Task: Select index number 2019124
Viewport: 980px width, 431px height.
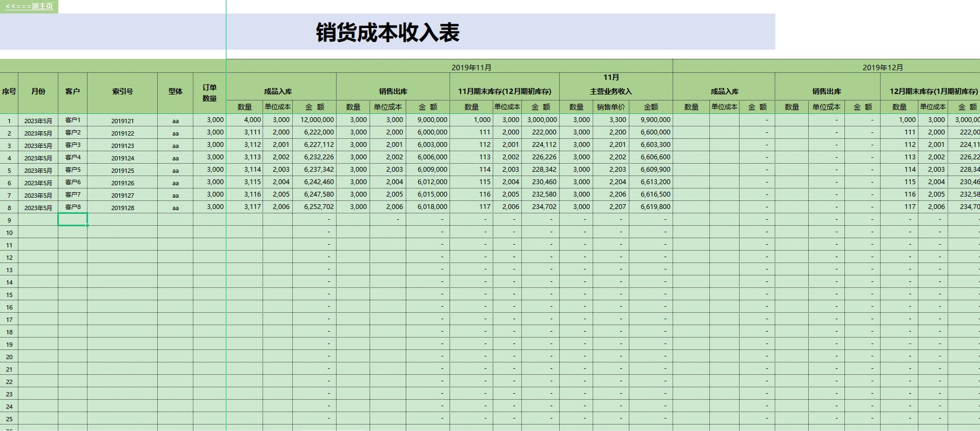Action: pyautogui.click(x=123, y=158)
